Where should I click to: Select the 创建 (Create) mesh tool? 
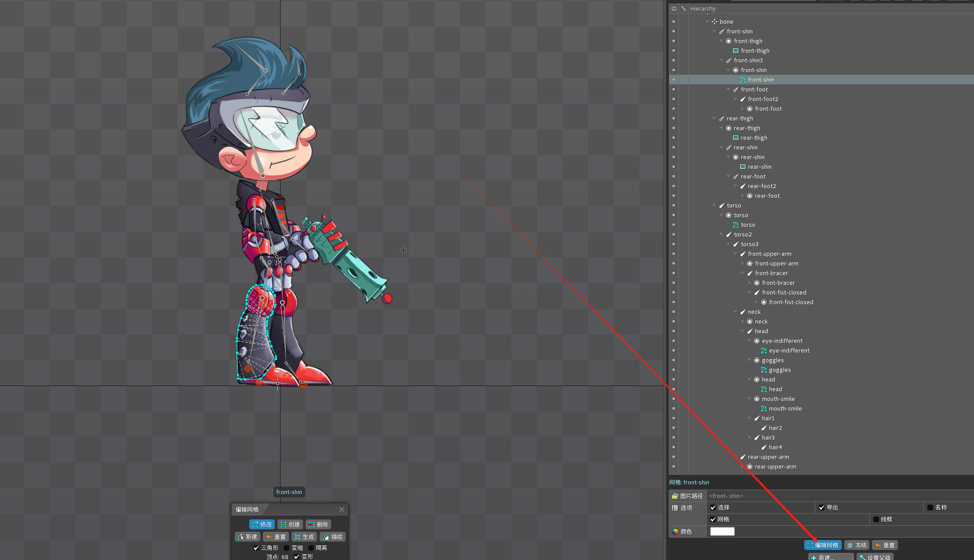(x=290, y=524)
